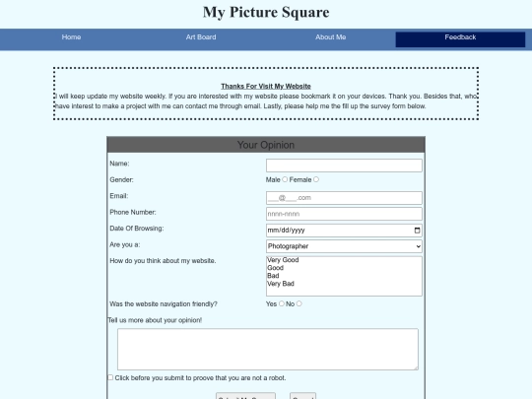This screenshot has height=399, width=532.
Task: Focus the Email input field
Action: click(x=344, y=198)
